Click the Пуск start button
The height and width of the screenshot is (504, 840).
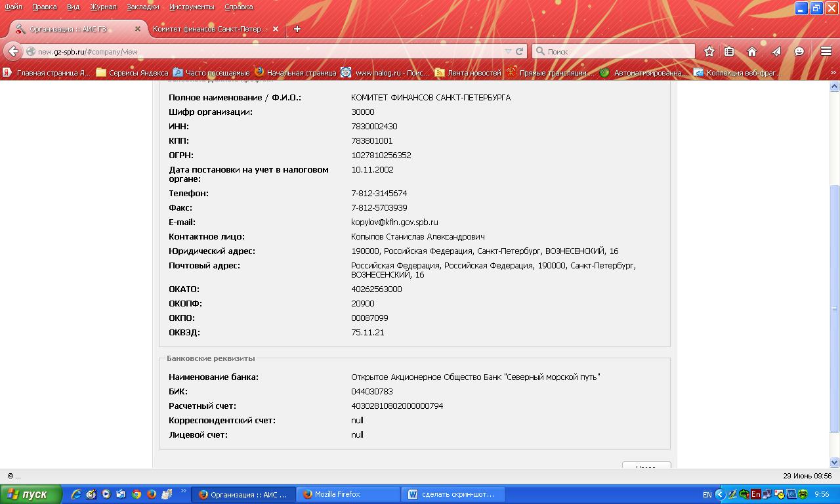click(x=31, y=494)
